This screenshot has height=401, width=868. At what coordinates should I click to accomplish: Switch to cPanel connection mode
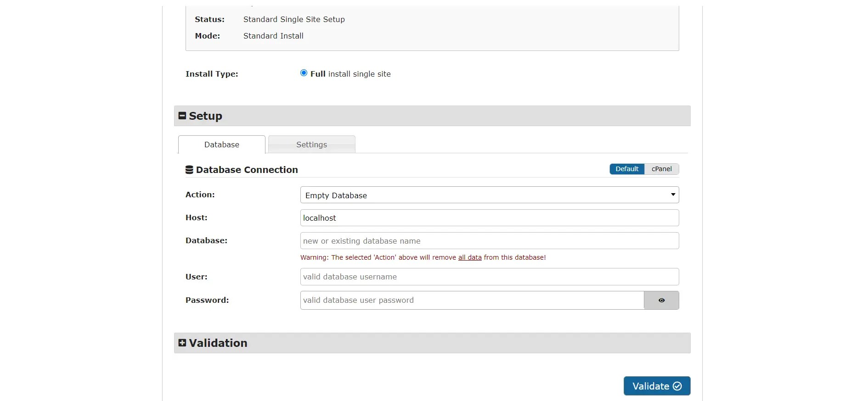tap(661, 169)
